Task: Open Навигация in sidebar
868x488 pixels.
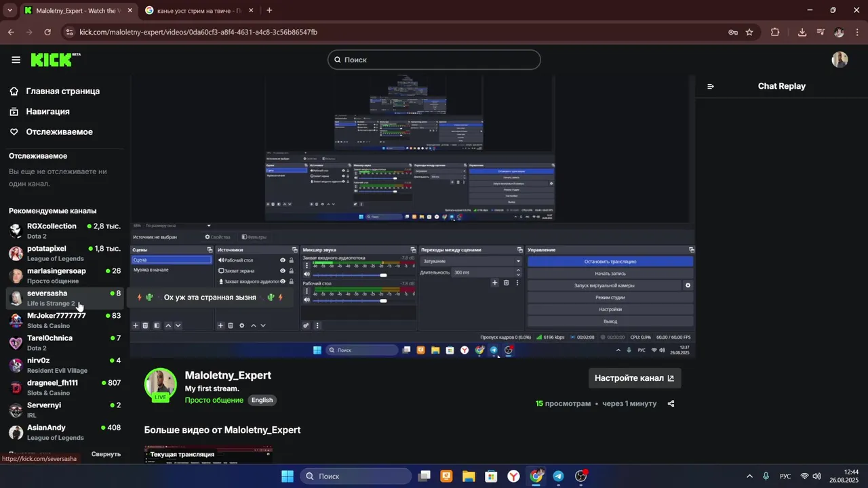Action: [47, 111]
